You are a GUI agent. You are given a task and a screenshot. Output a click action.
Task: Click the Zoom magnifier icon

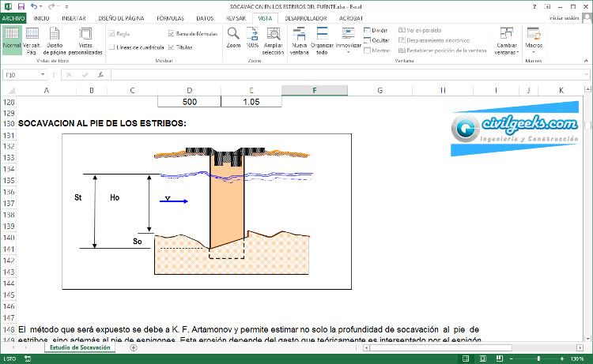click(233, 38)
